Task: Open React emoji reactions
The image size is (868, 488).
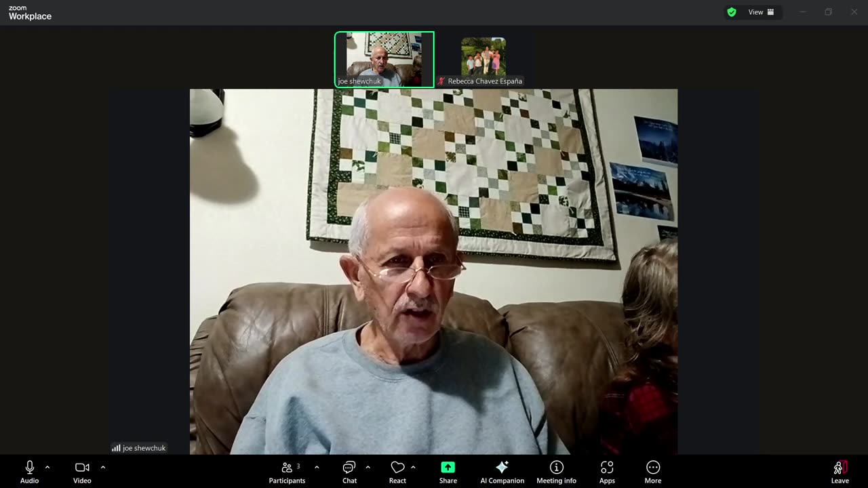Action: [x=397, y=472]
